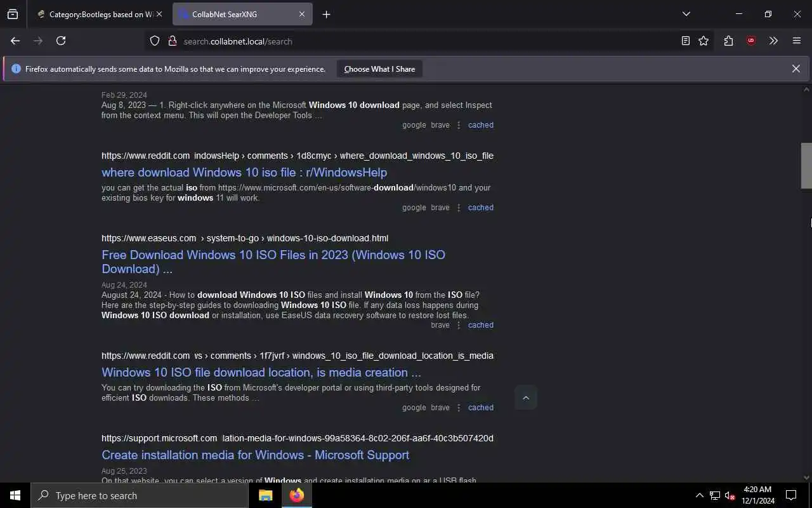
Task: Open the notification center icon
Action: (x=791, y=495)
